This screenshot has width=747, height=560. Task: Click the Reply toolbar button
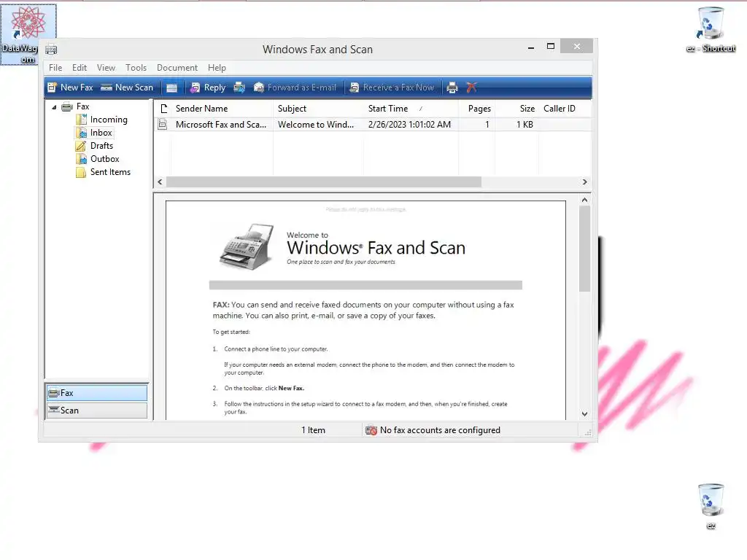[208, 87]
